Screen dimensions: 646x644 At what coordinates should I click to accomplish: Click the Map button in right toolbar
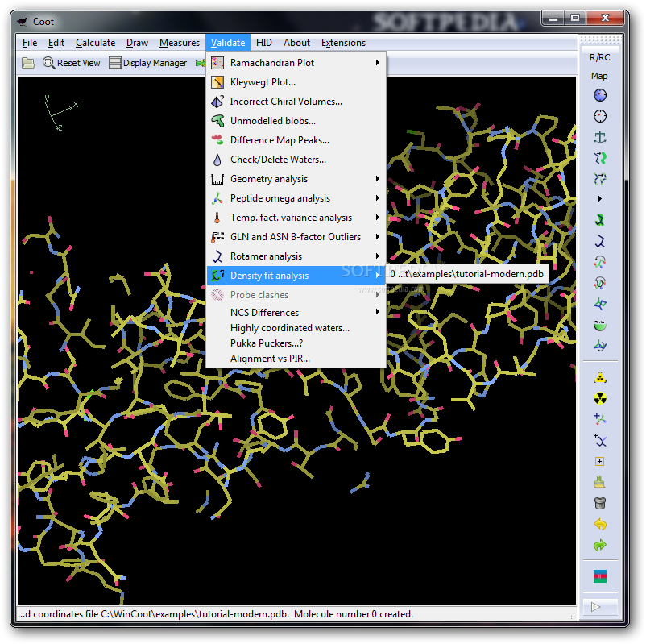[600, 76]
